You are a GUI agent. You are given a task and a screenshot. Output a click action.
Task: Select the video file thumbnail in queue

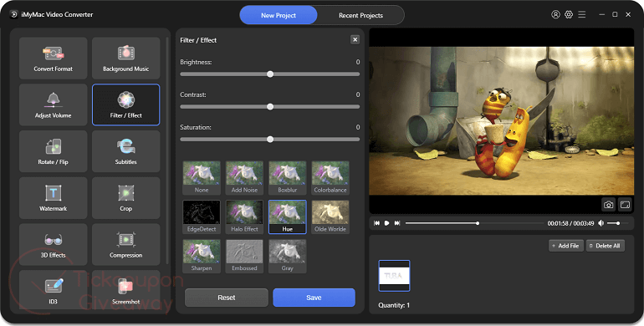pos(394,276)
